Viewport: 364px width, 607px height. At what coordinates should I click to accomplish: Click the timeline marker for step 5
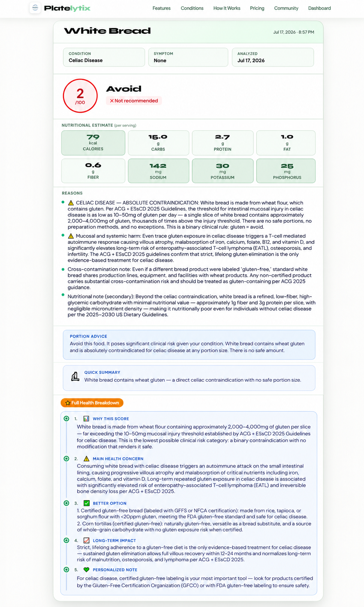(x=66, y=570)
